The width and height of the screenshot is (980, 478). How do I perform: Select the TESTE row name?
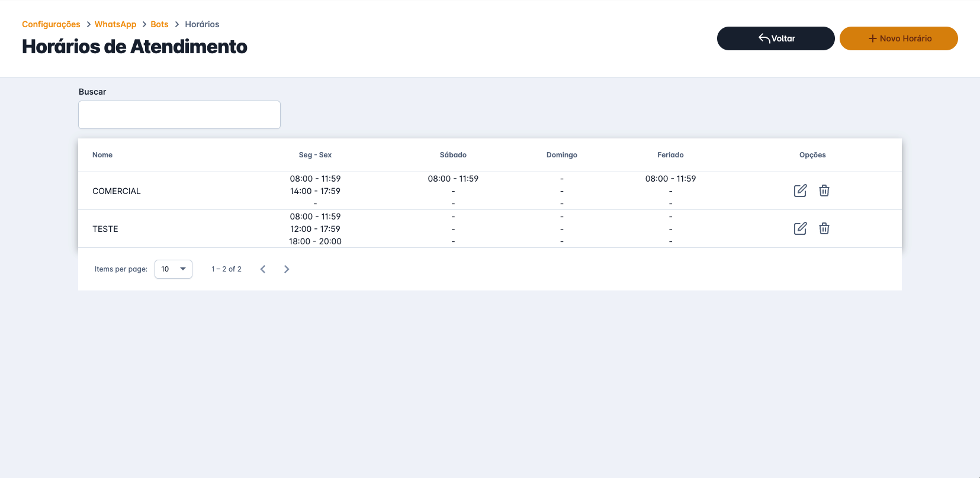pyautogui.click(x=105, y=229)
